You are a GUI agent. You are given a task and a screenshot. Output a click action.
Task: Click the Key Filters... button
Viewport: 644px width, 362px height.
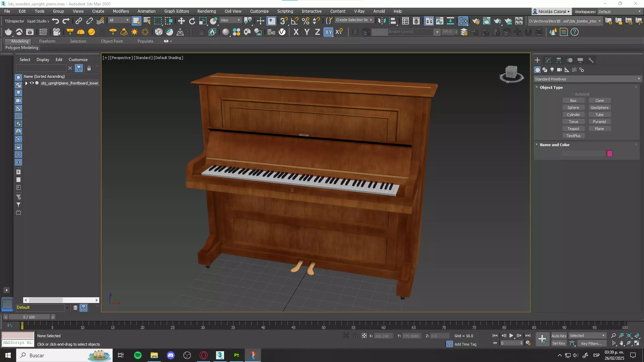(x=591, y=344)
